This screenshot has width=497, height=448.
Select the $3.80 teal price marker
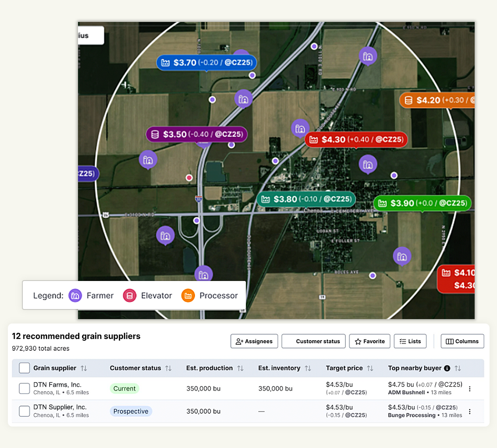point(306,199)
